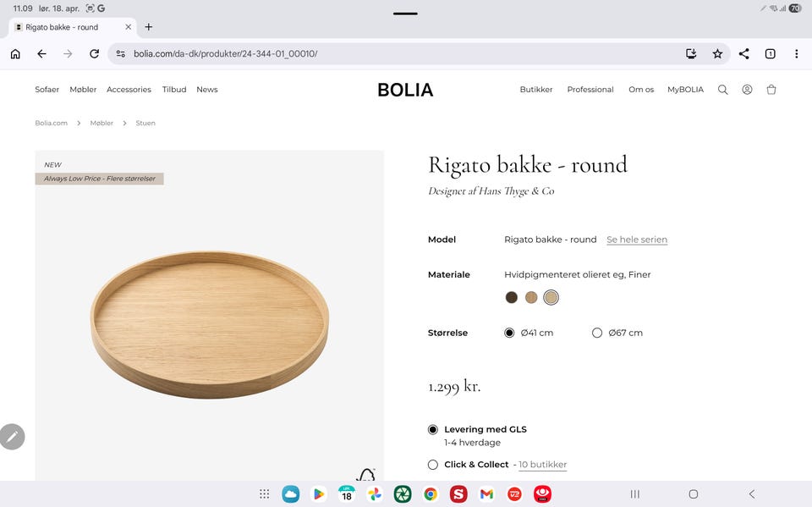The image size is (812, 507).
Task: Open the Bolia search icon
Action: pos(722,90)
